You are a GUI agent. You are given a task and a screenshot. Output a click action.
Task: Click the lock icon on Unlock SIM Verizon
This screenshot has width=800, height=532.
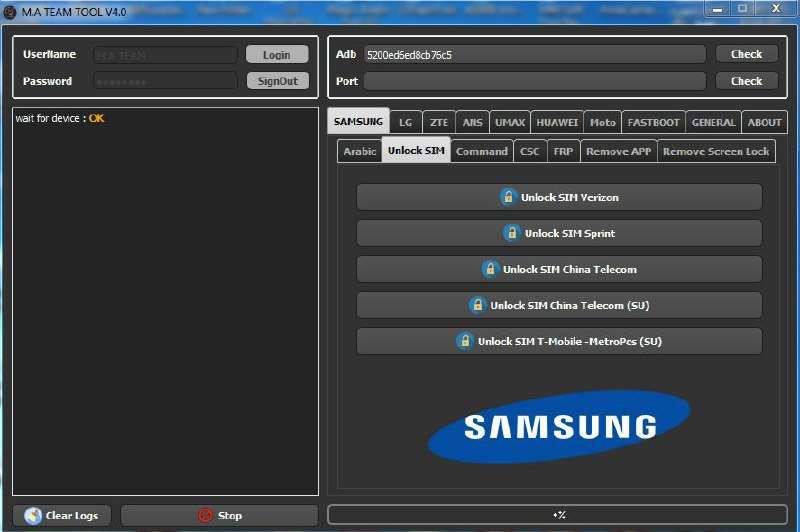pos(508,197)
